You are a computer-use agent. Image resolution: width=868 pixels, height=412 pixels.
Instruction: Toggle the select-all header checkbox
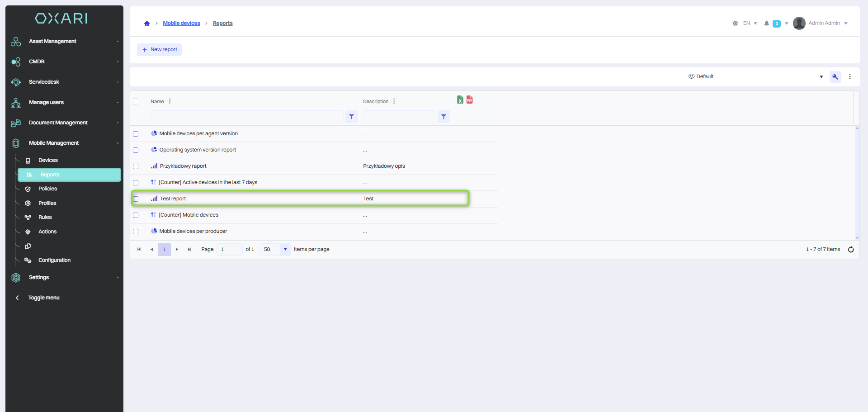point(136,101)
